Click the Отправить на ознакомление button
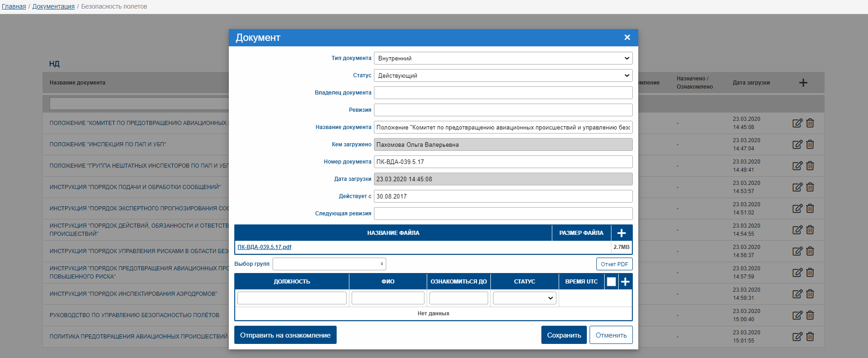This screenshot has width=868, height=358. click(285, 335)
